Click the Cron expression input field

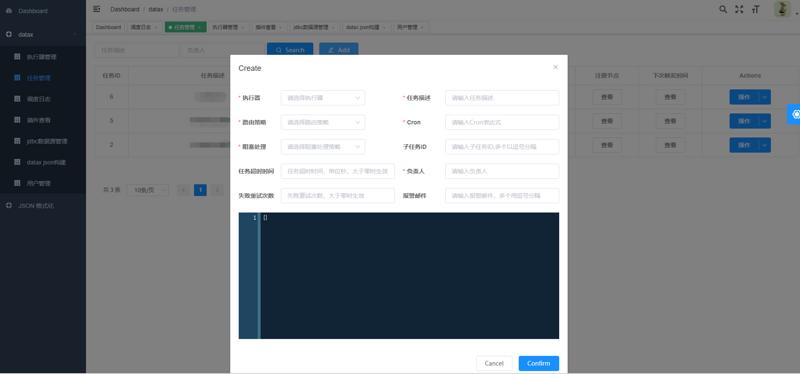point(502,122)
